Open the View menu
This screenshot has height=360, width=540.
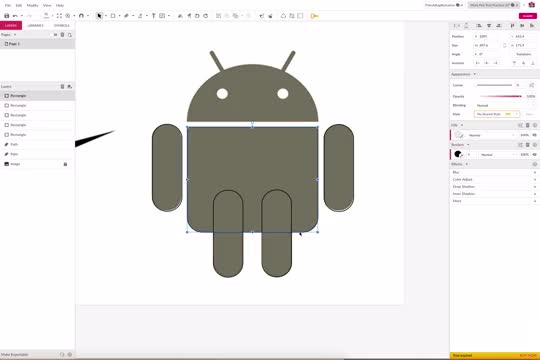(x=47, y=6)
